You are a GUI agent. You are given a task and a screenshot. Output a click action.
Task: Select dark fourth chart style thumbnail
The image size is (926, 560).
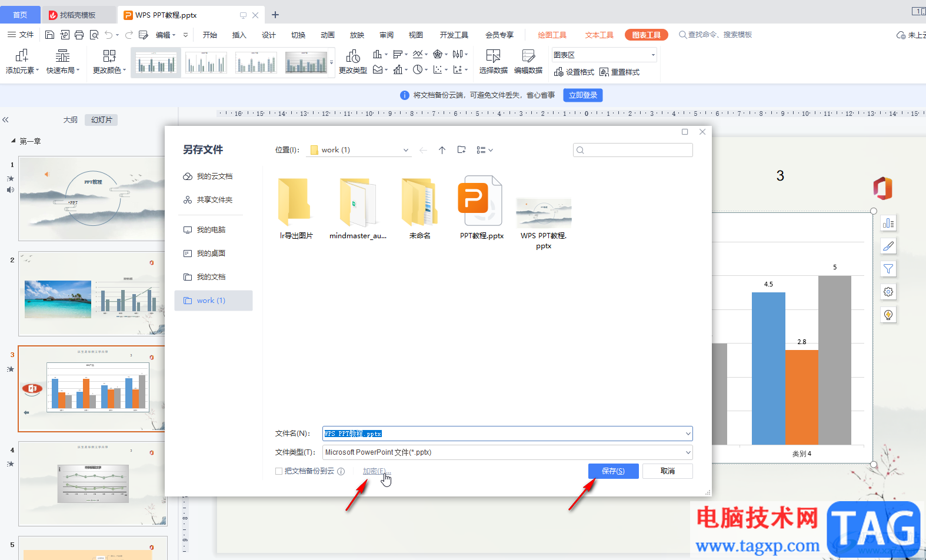[306, 62]
